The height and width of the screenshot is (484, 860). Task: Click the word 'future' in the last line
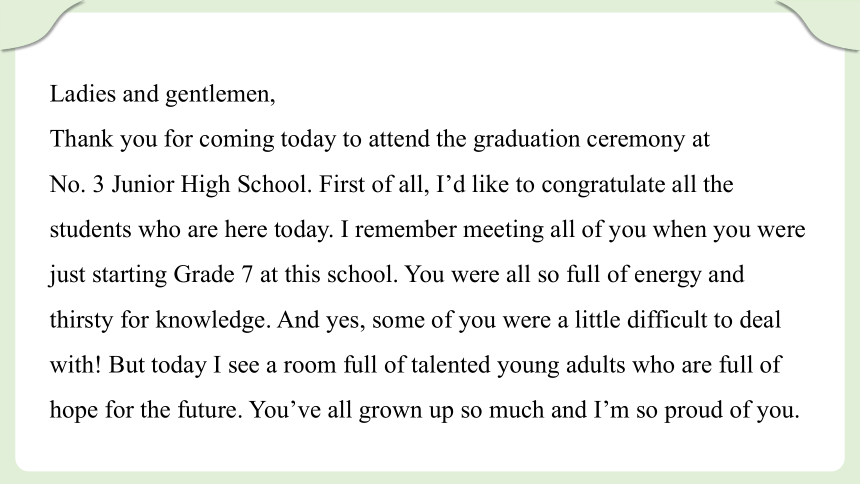(x=209, y=410)
